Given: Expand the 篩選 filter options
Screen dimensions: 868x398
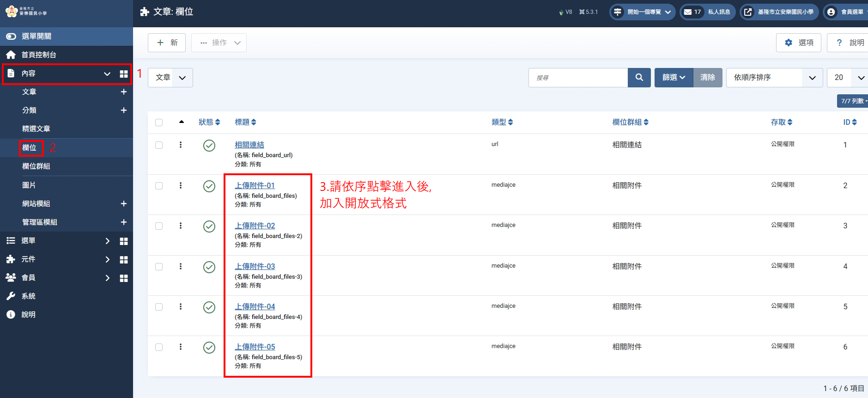Looking at the screenshot, I should (674, 78).
